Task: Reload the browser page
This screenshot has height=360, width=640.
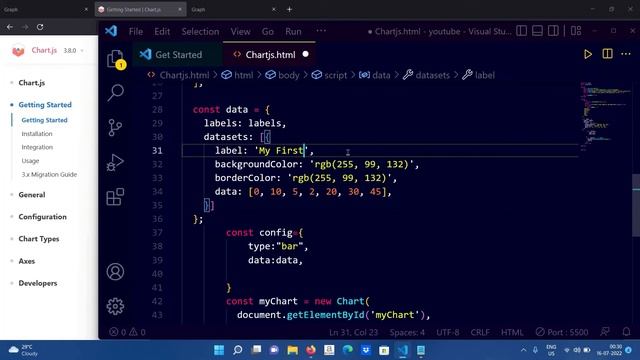Action: [40, 27]
